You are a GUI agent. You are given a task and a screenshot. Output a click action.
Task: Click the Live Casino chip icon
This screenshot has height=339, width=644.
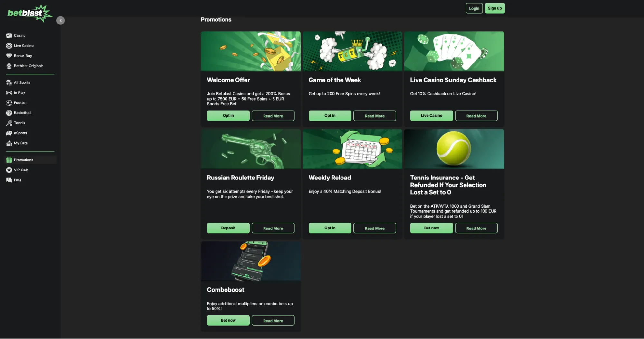9,46
